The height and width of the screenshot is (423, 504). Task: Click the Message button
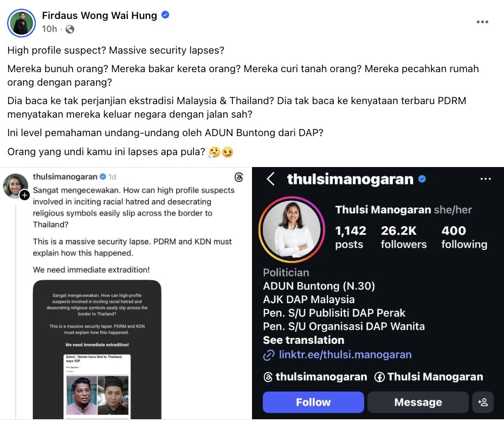[418, 402]
